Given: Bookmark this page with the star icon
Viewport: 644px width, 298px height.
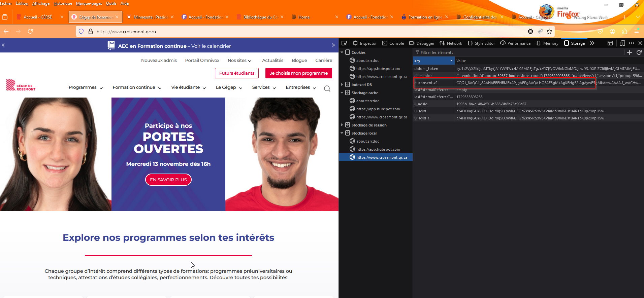Looking at the screenshot, I should 549,31.
